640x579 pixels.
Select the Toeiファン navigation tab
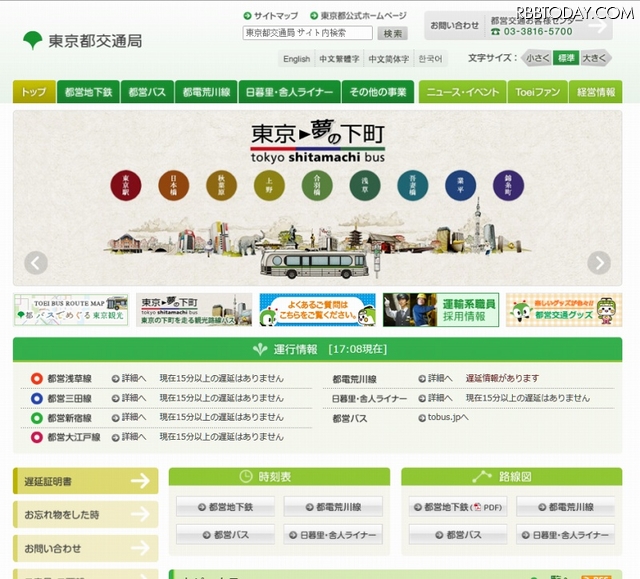538,92
